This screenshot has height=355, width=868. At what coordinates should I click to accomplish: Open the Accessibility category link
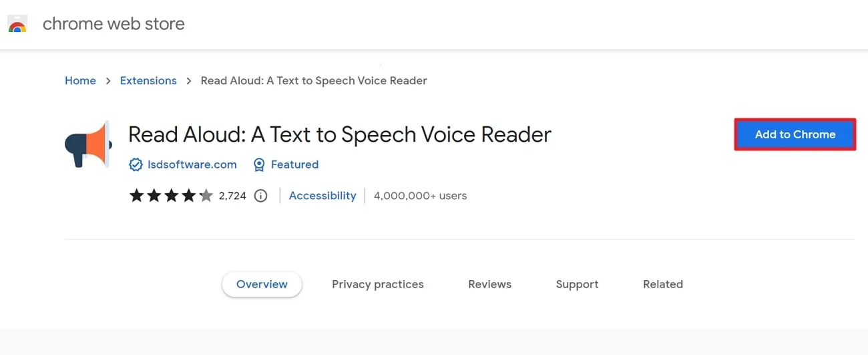(x=322, y=196)
